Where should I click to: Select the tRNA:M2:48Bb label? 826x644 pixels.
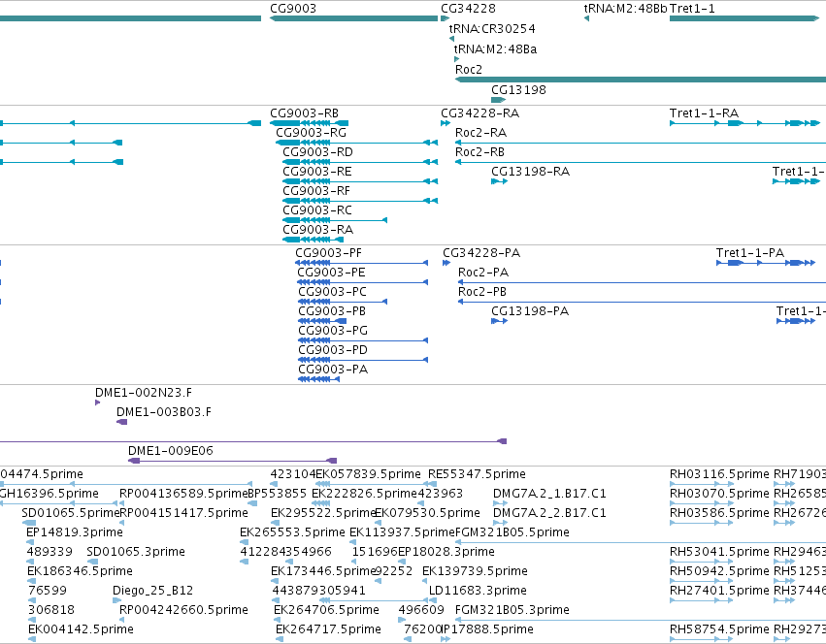coord(625,9)
